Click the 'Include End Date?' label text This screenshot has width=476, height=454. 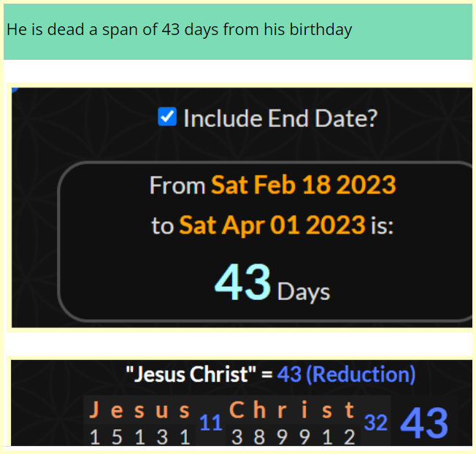280,118
